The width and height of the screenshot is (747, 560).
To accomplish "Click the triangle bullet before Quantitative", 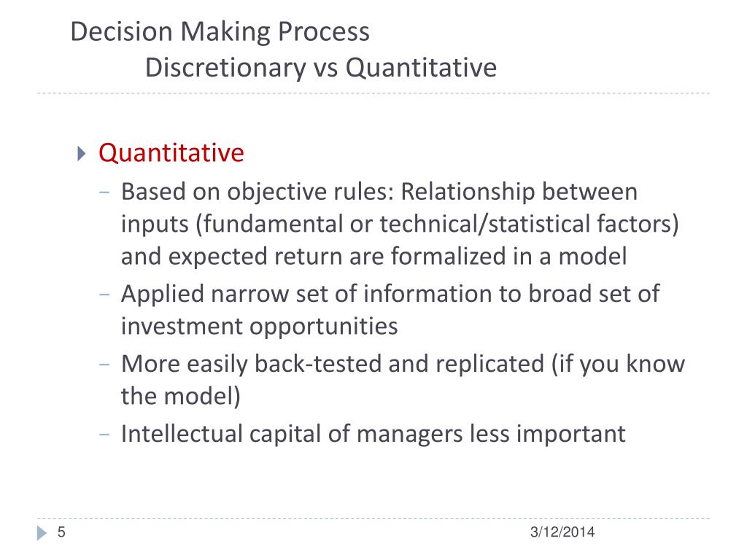I will 82,153.
